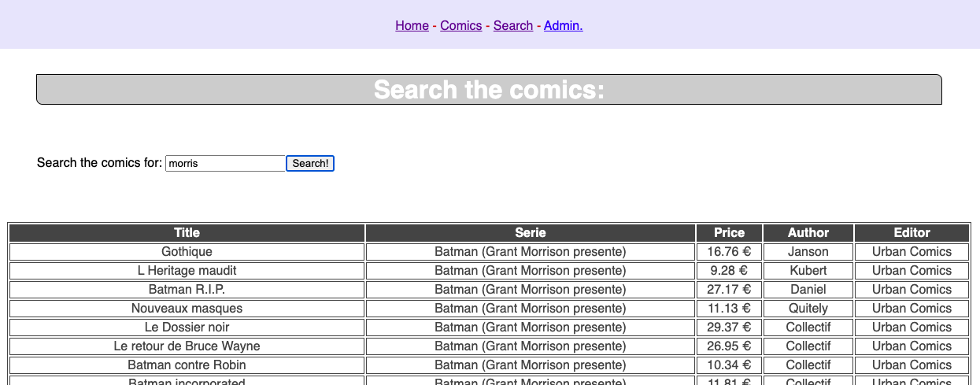Screen dimensions: 980x385
Task: Open the Admin. link
Action: click(x=563, y=25)
